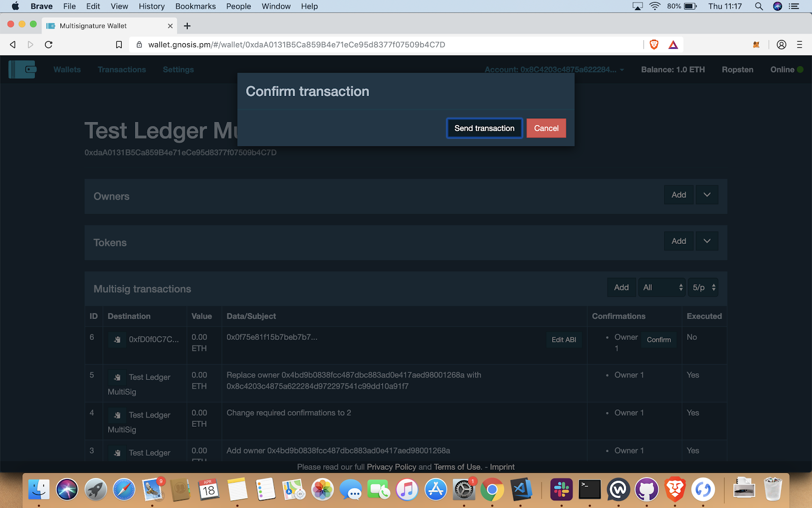Open the Bookmarks menu in the menu bar

click(x=195, y=6)
